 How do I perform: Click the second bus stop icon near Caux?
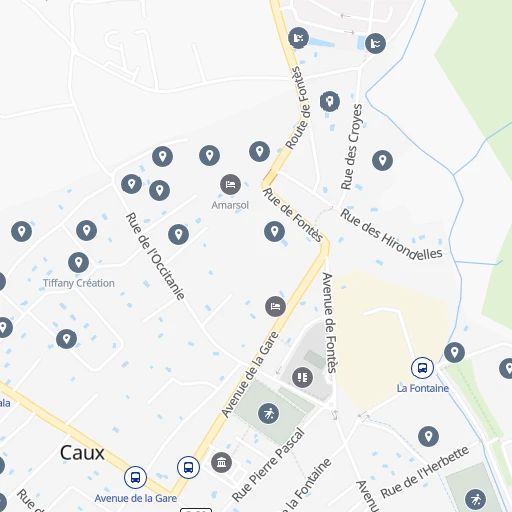(x=188, y=467)
